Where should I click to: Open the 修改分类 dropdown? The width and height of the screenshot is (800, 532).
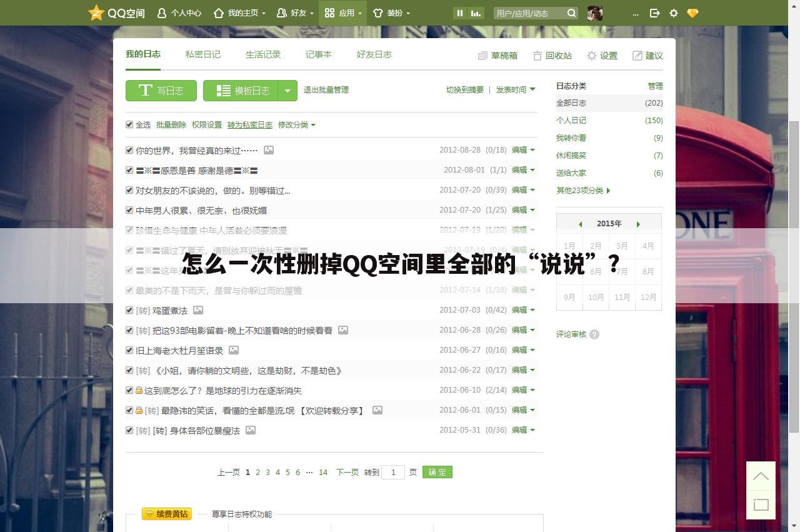click(x=296, y=125)
